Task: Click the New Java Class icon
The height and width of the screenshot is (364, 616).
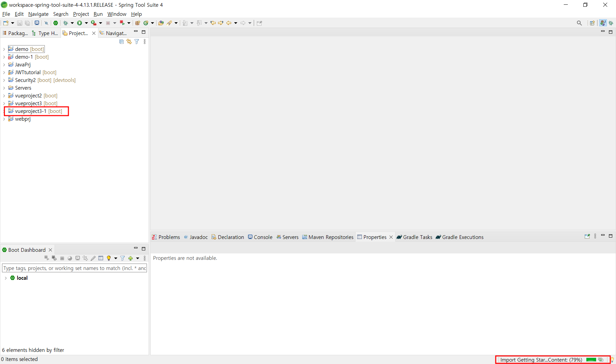Action: [146, 23]
